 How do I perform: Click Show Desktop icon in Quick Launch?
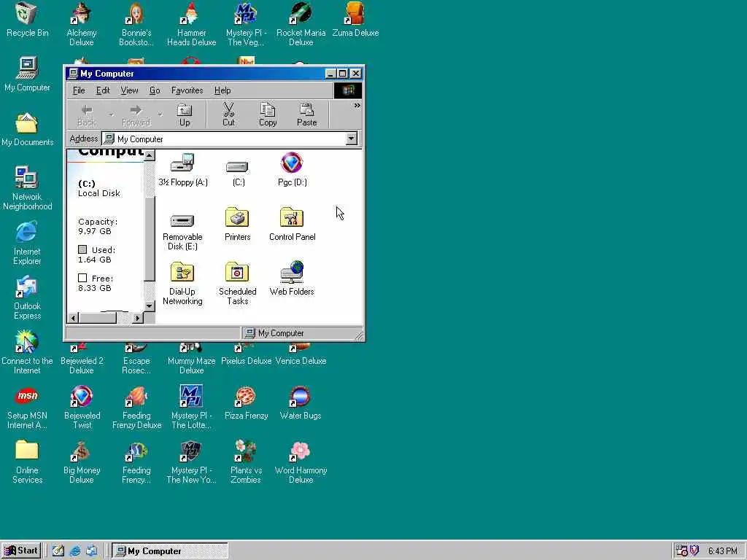pos(58,551)
